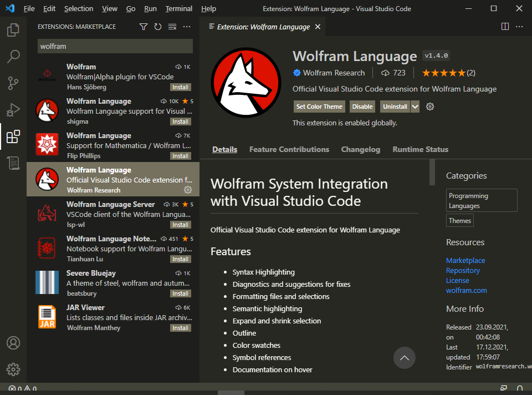Click the details pane vertical scrollbar
Screen dimensions: 532x395
click(x=432, y=172)
